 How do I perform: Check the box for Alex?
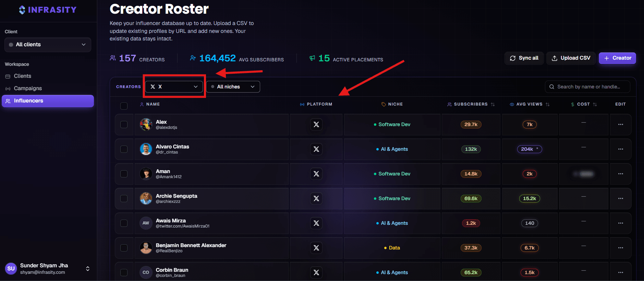pos(124,124)
